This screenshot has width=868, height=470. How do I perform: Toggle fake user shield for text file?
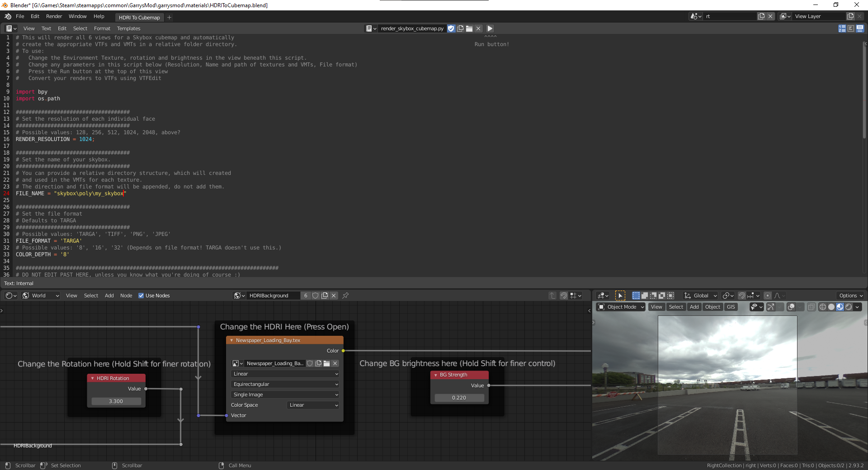[451, 28]
